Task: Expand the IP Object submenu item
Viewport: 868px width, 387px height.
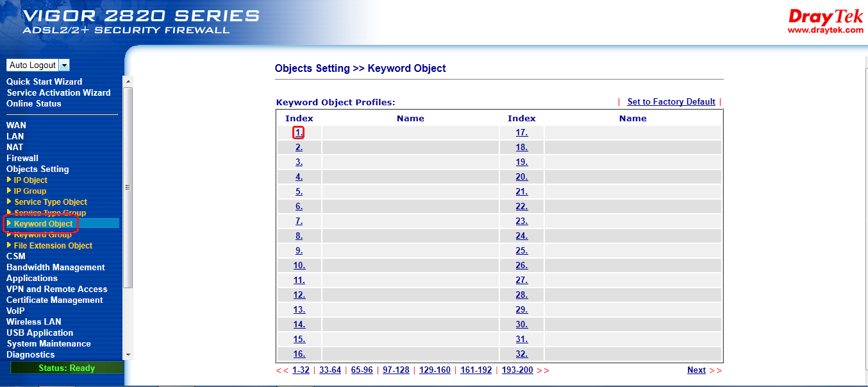Action: tap(30, 180)
